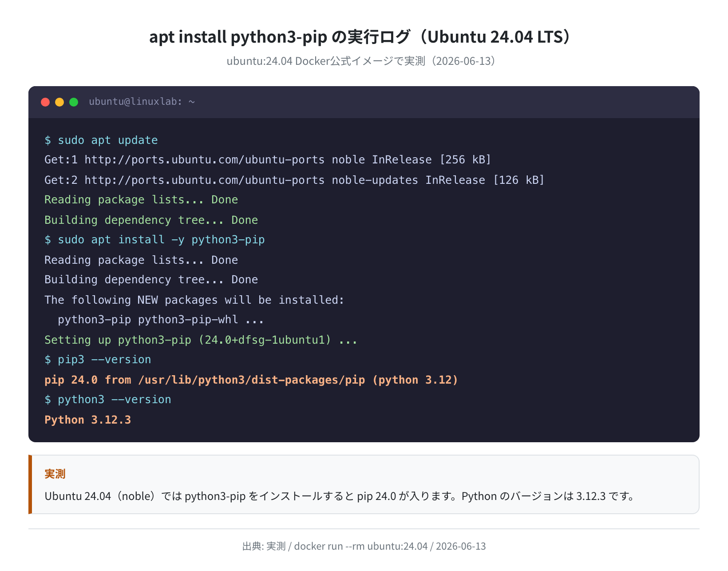Click the ubuntu@linuxlab terminal title text
The image size is (728, 571).
142,102
